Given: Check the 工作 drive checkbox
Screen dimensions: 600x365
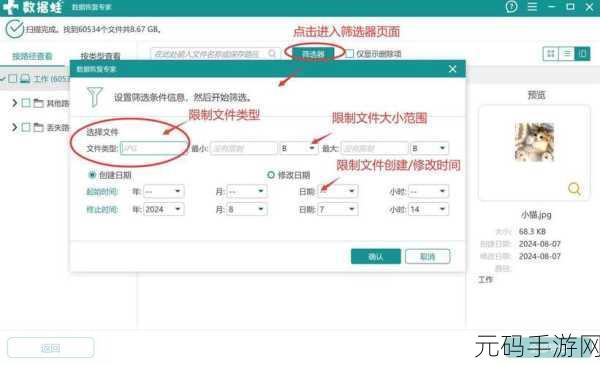Looking at the screenshot, I should pos(13,79).
